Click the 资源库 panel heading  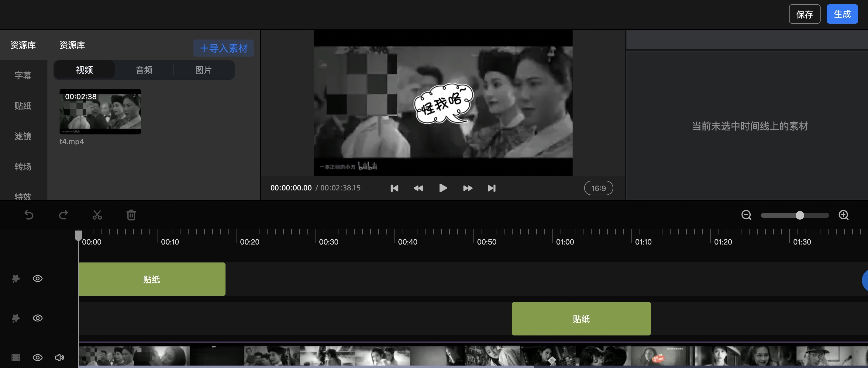(x=72, y=45)
